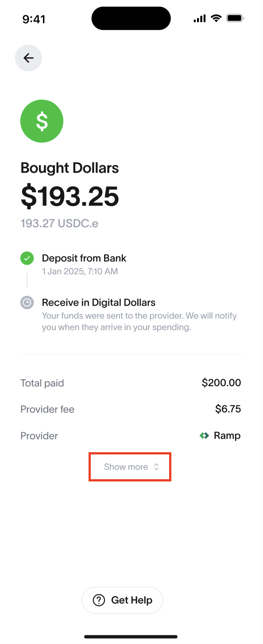Expand details with Show more

coord(130,467)
